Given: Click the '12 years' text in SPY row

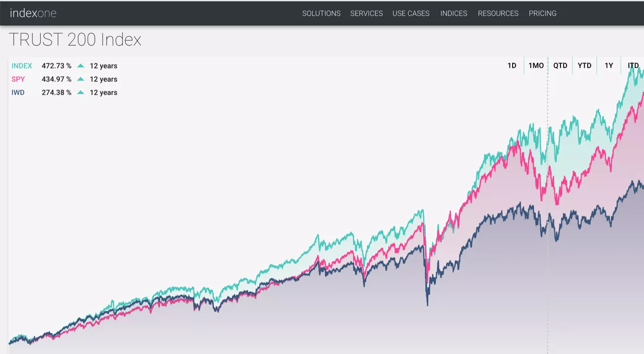Looking at the screenshot, I should click(x=104, y=79).
